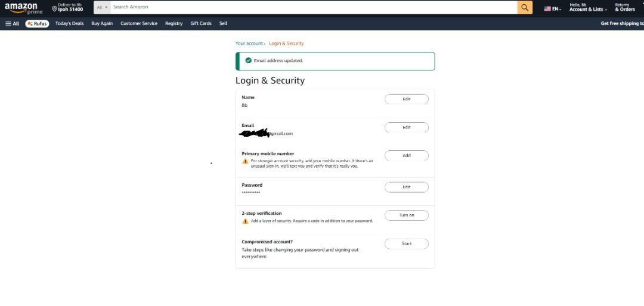Click the delivery location pin icon
This screenshot has height=306, width=644.
54,8
